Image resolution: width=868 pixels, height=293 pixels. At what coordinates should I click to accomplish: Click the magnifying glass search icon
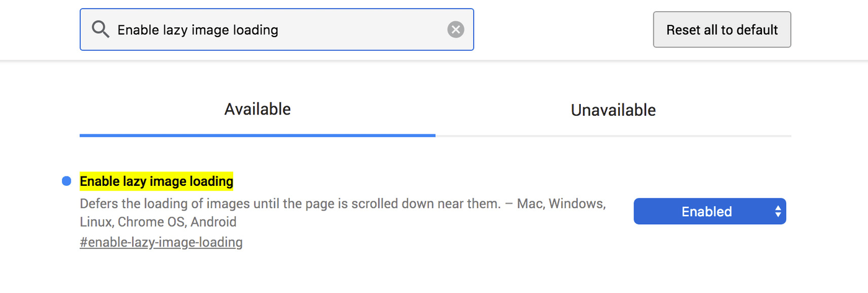pyautogui.click(x=100, y=29)
